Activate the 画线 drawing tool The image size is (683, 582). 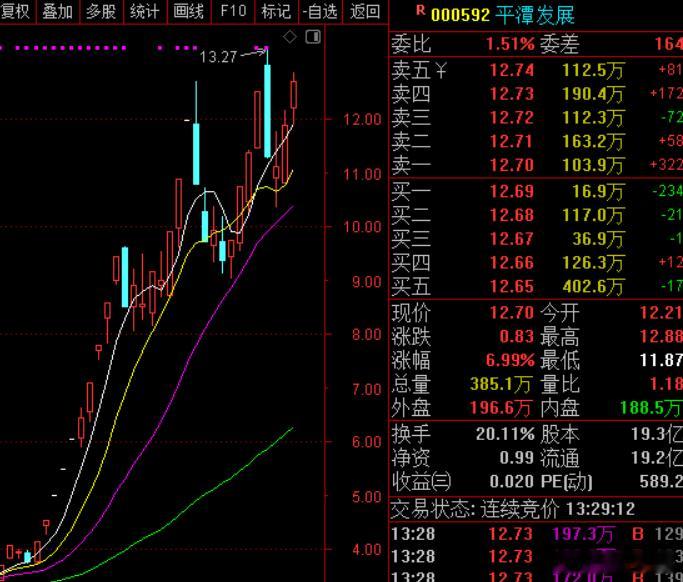[x=189, y=11]
